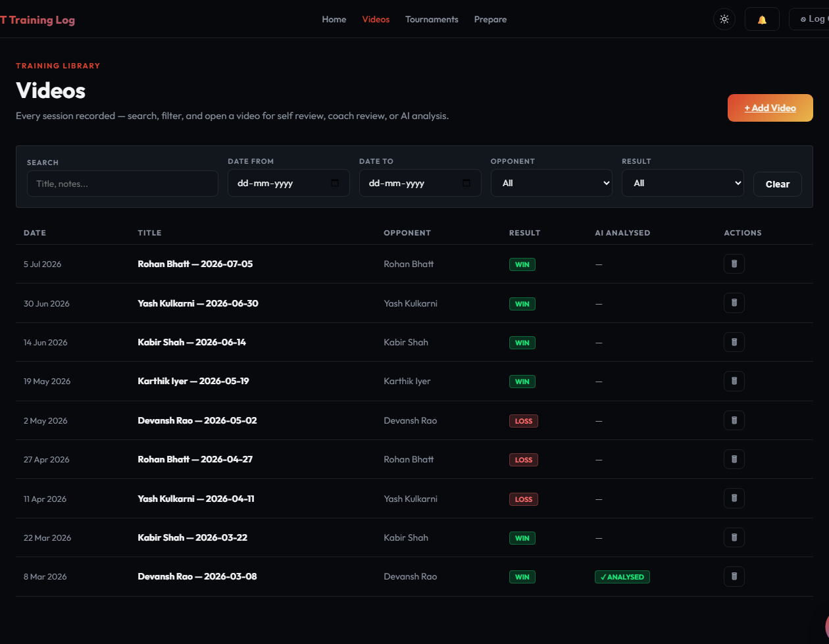829x644 pixels.
Task: Click the date cell 8 Mar 2026
Action: [45, 576]
